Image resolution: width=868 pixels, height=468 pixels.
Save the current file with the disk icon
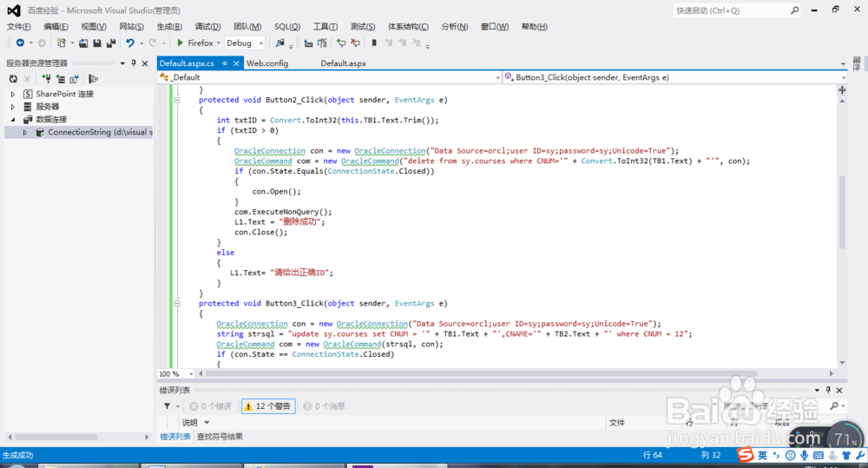[x=97, y=43]
